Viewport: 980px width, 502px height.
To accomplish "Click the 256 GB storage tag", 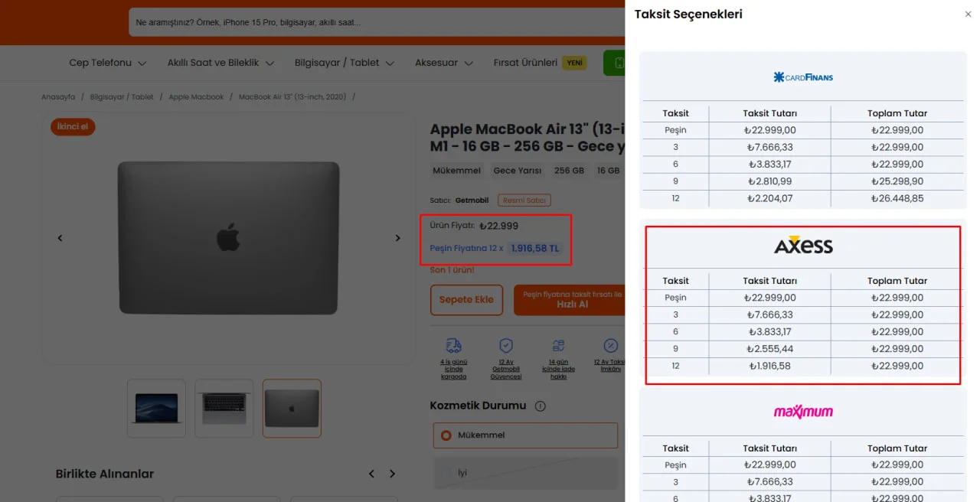I will (569, 171).
